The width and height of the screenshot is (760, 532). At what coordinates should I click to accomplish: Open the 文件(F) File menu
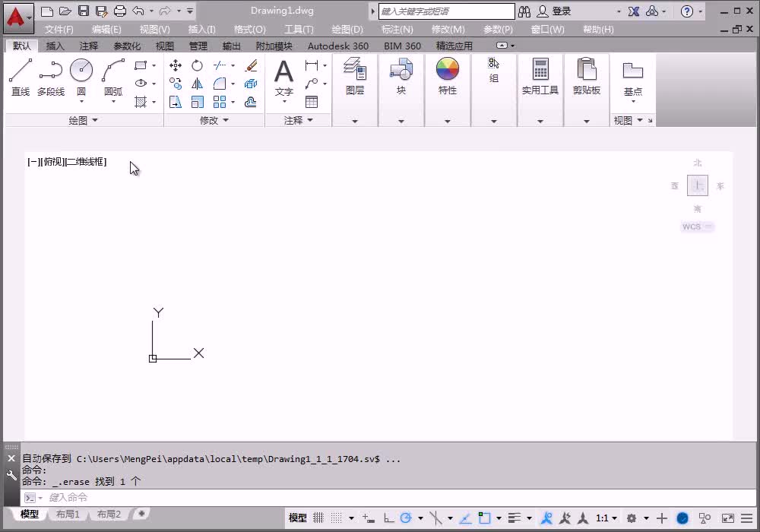(59, 29)
